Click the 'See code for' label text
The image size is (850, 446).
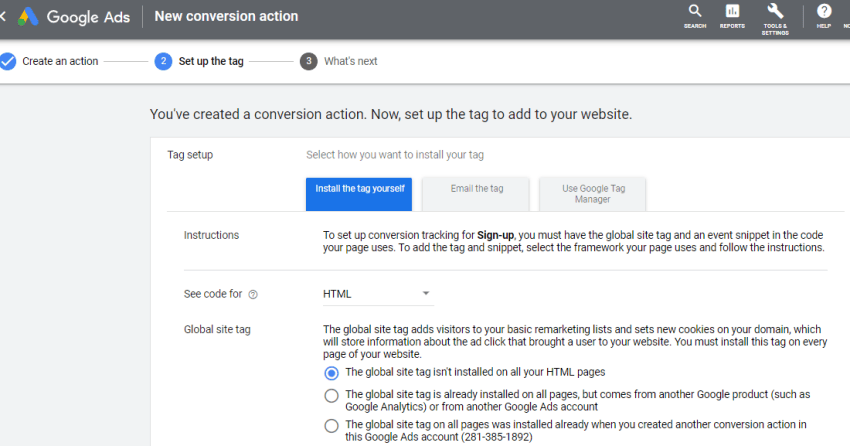pos(213,294)
